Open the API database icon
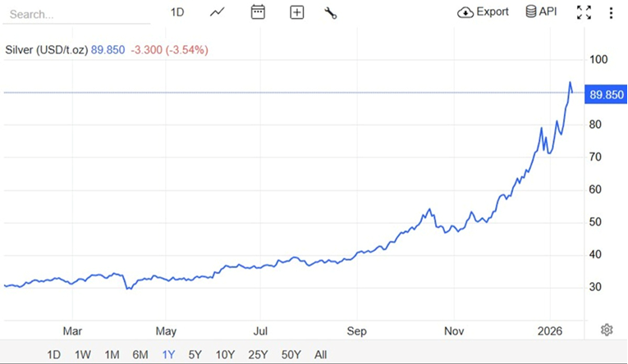628x364 pixels. tap(541, 12)
